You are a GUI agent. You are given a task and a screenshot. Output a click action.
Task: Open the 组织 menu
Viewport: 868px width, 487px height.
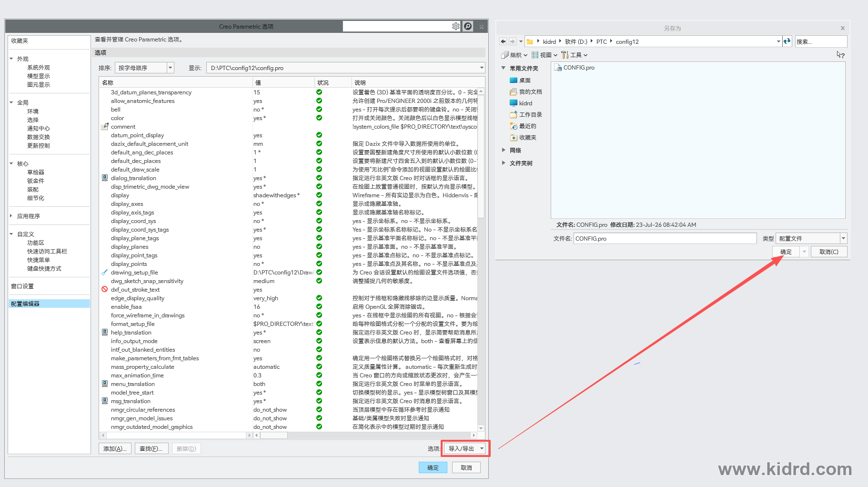coord(515,55)
